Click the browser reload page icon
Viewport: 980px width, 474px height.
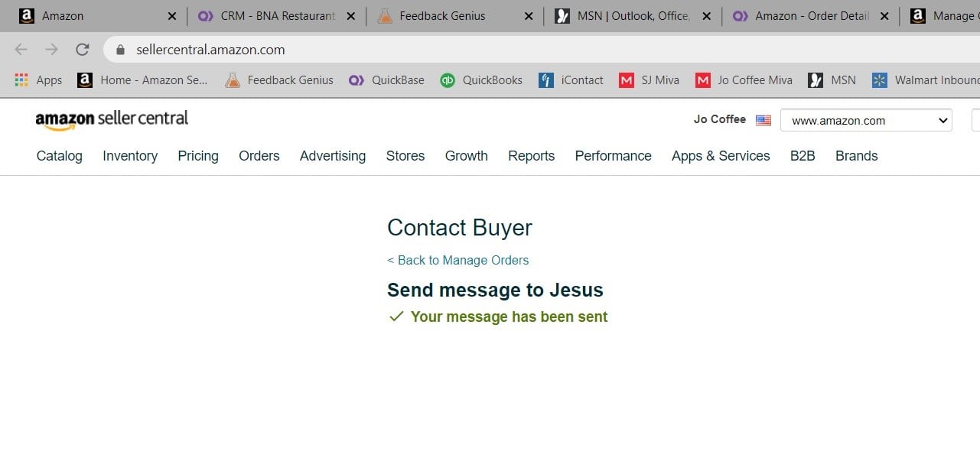pos(83,50)
